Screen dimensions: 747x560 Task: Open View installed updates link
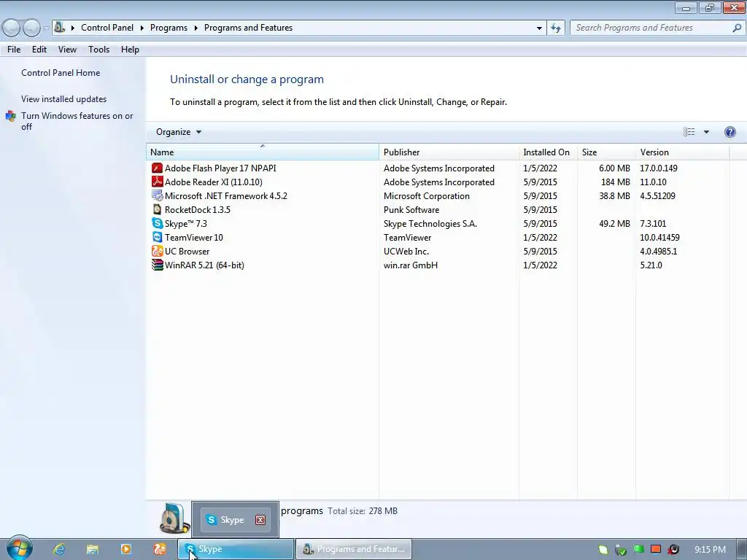pyautogui.click(x=64, y=99)
